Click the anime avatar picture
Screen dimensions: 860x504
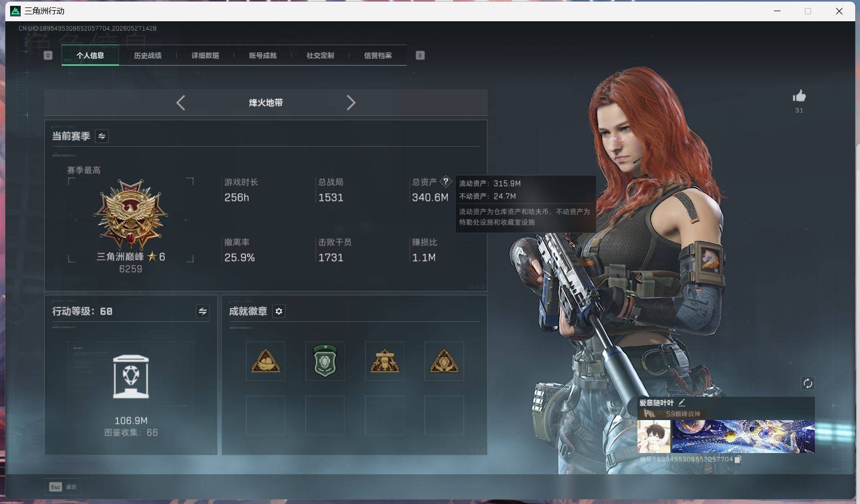tap(654, 437)
